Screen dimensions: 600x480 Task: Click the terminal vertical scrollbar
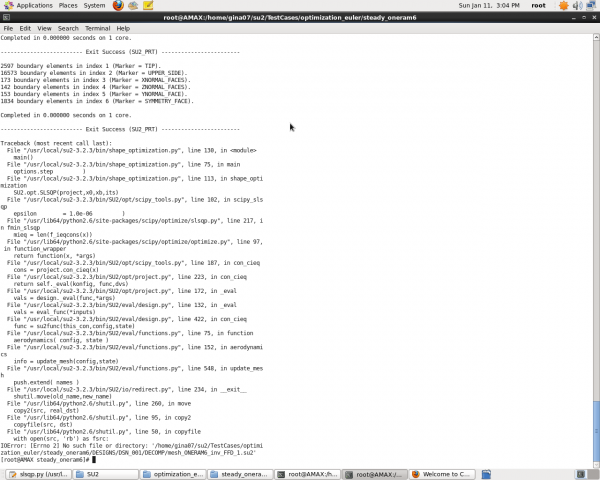(595, 420)
